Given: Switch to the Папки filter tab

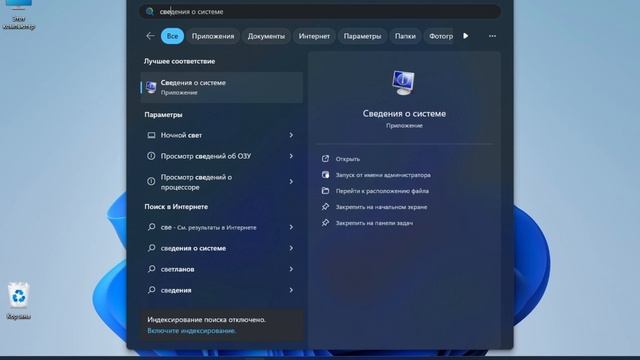Looking at the screenshot, I should (x=405, y=36).
